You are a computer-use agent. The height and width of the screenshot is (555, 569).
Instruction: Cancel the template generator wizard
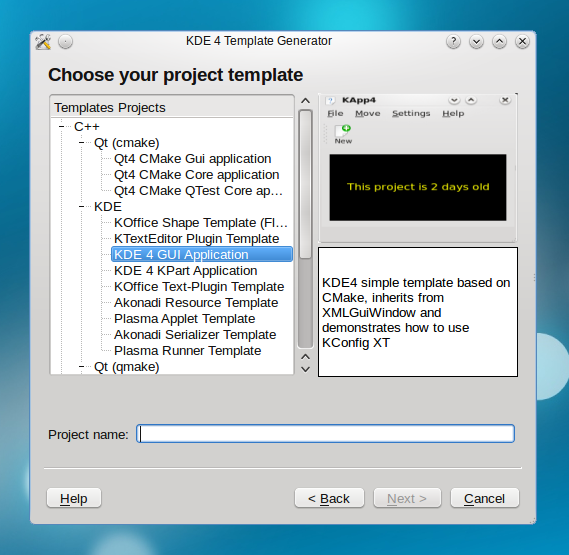484,498
